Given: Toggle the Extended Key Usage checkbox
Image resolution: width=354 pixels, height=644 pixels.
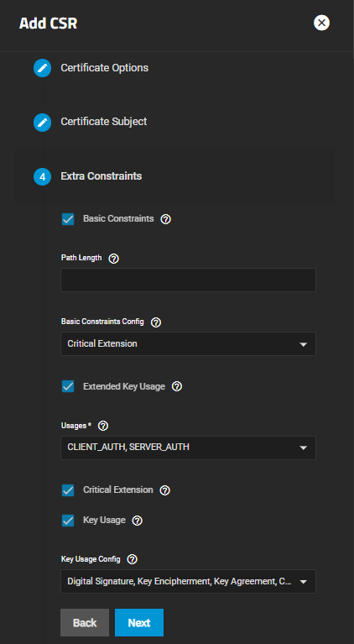Looking at the screenshot, I should point(68,386).
